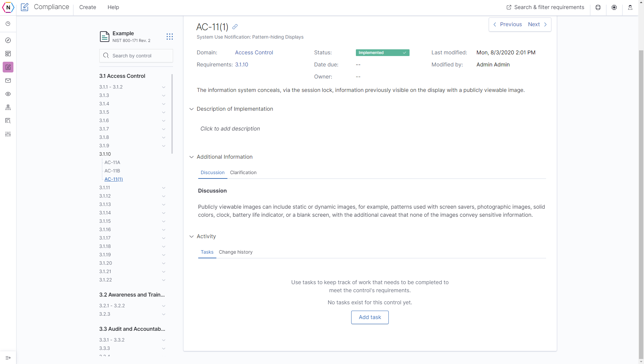Open the dotted grid menu icon
Screen dimensions: 644x364
point(170,37)
